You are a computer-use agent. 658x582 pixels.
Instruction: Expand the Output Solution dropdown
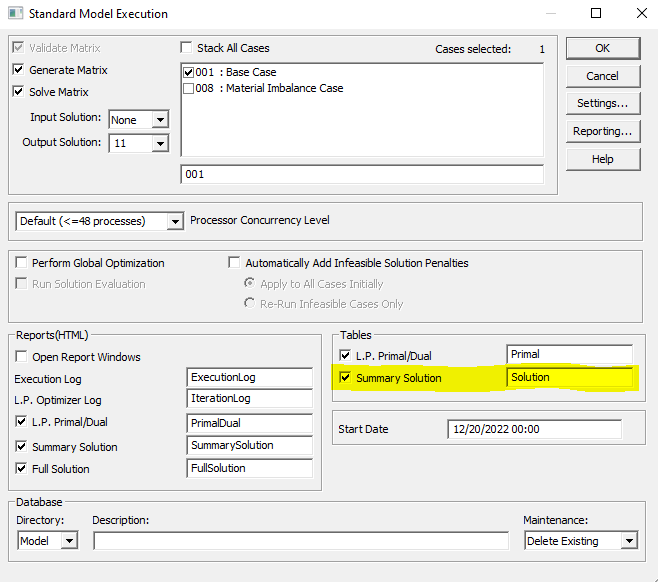pyautogui.click(x=159, y=144)
